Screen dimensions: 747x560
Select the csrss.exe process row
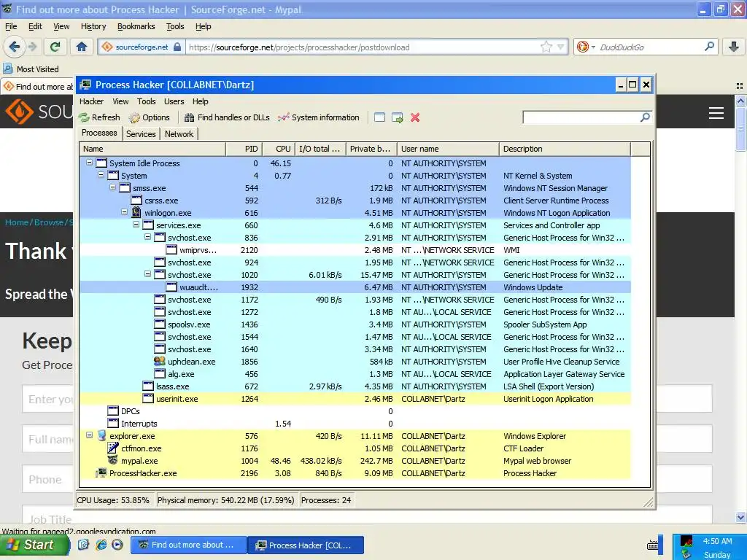coord(355,201)
